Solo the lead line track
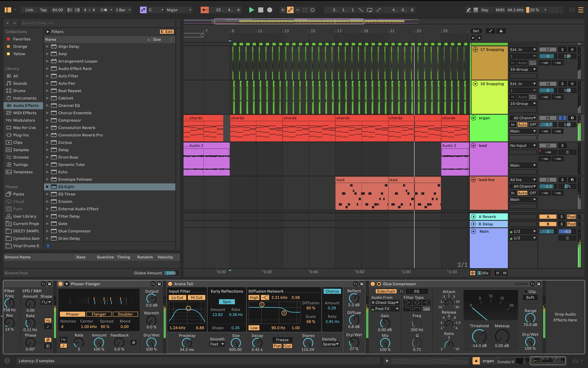 point(562,180)
